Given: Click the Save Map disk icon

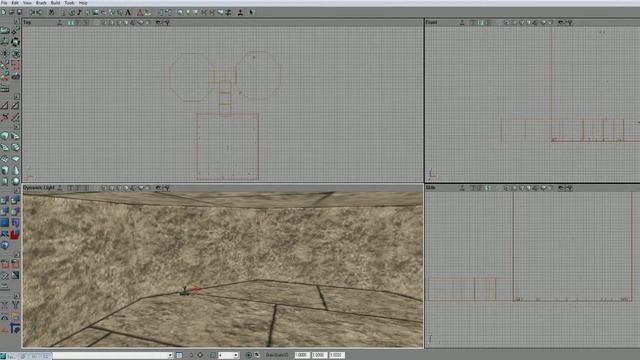Looking at the screenshot, I should pos(19,12).
